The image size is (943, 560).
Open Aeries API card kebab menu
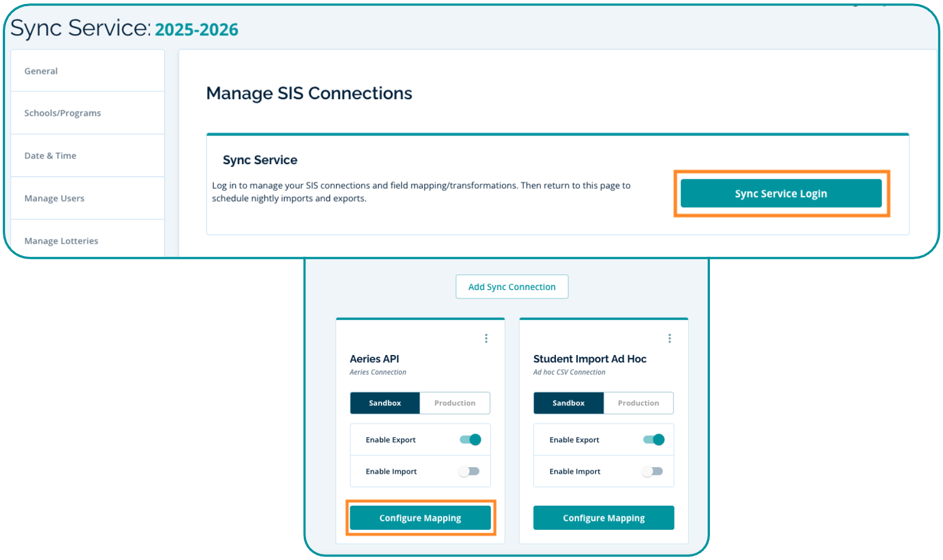486,338
